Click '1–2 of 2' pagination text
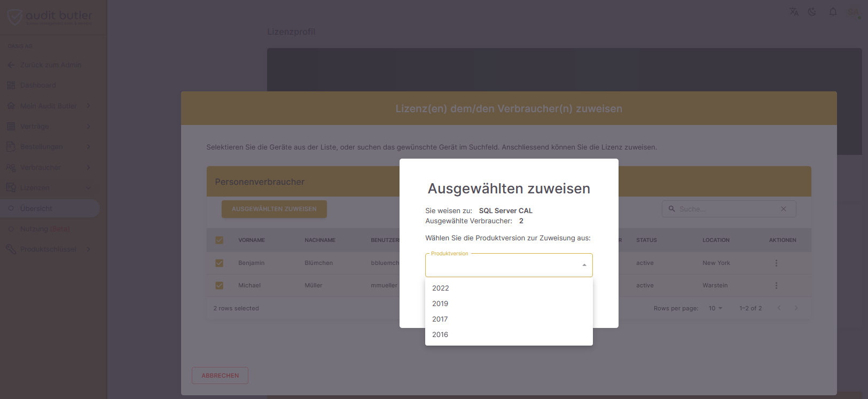 (x=750, y=309)
